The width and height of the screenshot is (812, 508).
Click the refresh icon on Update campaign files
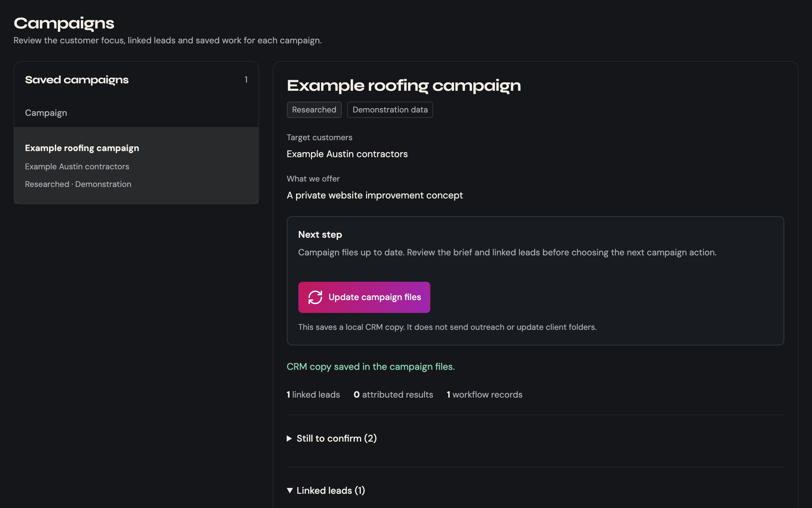[315, 297]
